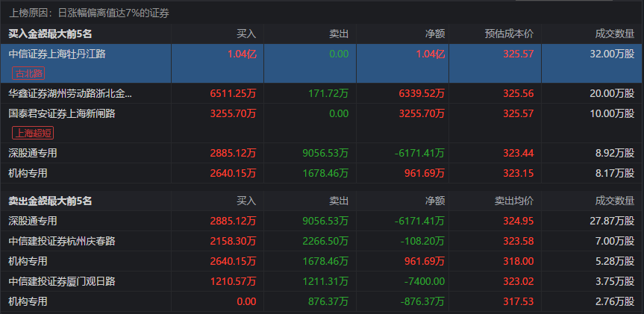Viewport: 644px width, 314px height.
Task: Click 成交数量 header in sellers table
Action: click(x=615, y=201)
